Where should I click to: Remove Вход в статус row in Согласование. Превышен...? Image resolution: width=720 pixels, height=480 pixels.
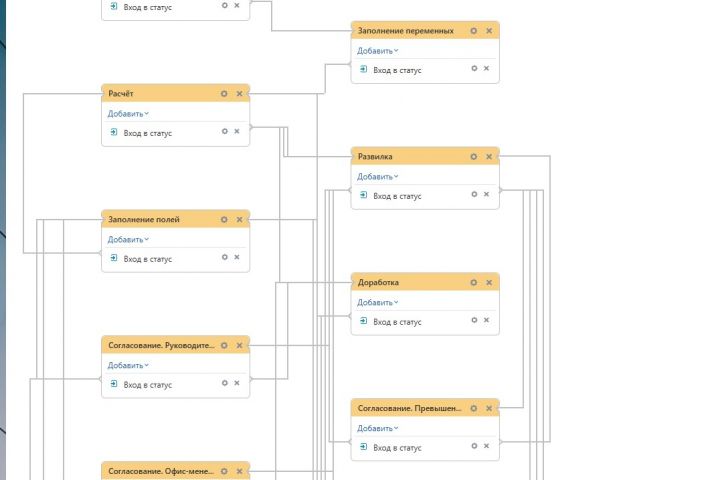[487, 445]
